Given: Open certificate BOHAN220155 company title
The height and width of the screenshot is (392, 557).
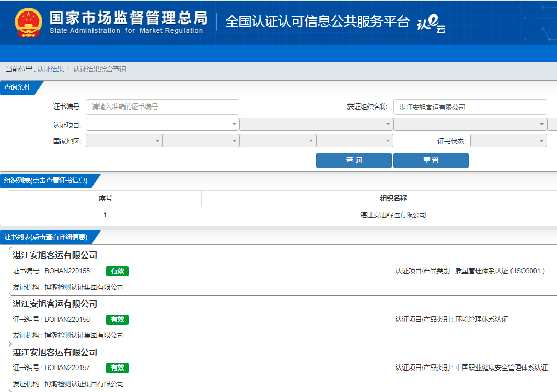Looking at the screenshot, I should (x=55, y=255).
